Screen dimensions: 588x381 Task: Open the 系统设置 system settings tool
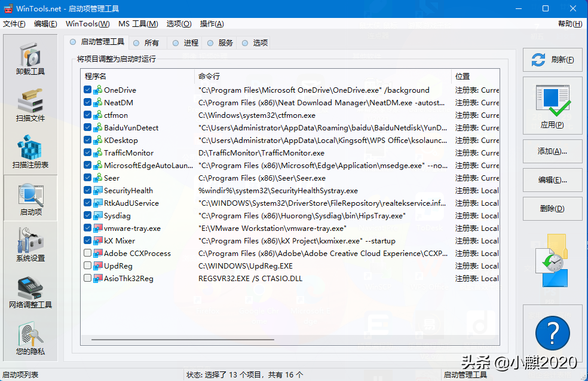pos(30,245)
